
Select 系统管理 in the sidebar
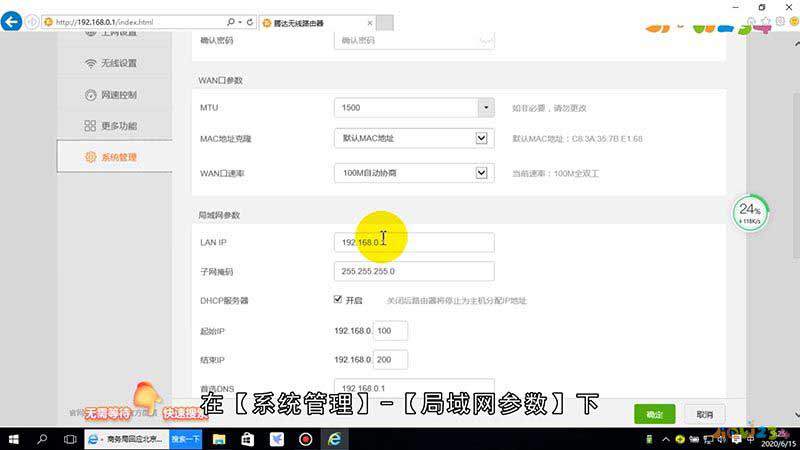tap(114, 157)
